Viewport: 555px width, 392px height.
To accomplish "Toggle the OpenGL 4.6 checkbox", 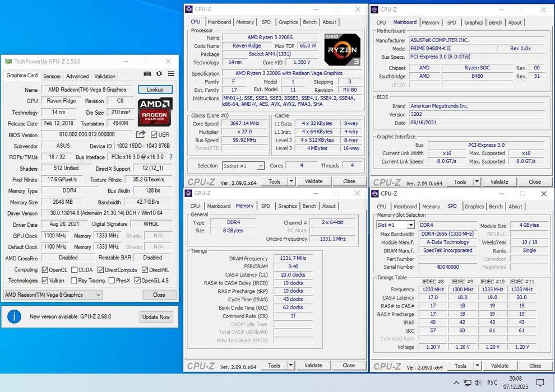I will (137, 281).
